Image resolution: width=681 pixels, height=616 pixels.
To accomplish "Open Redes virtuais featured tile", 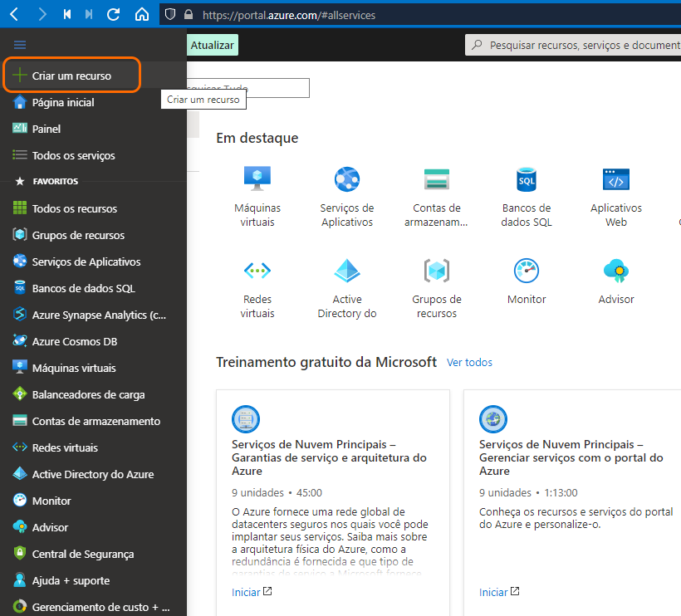I will coord(257,288).
